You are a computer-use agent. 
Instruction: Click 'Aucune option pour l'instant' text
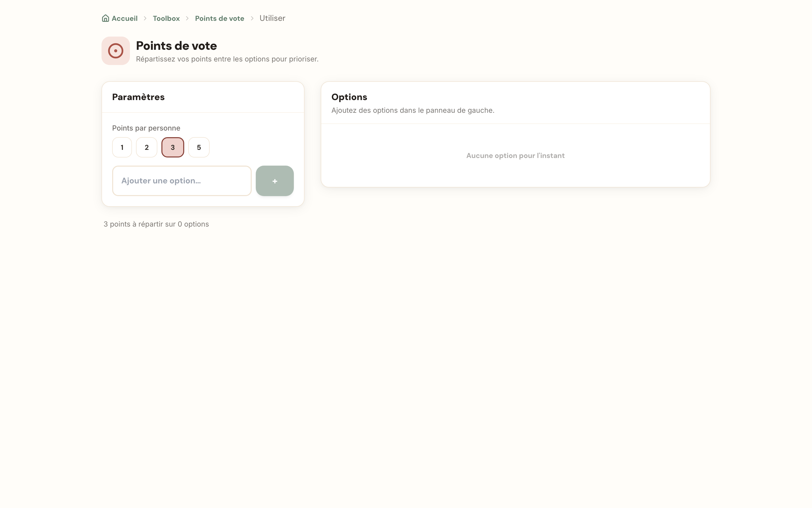[x=515, y=155]
